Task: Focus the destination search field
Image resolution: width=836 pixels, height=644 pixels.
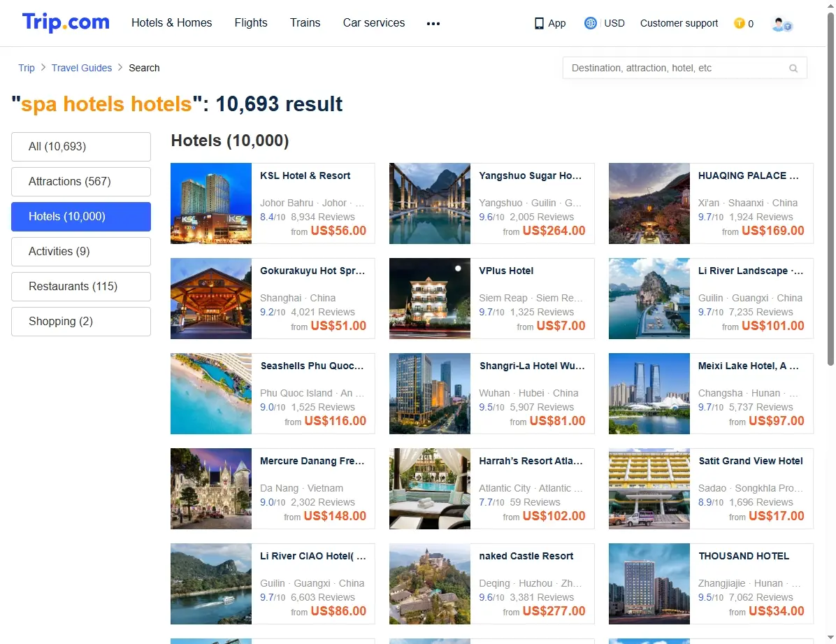Action: pyautogui.click(x=684, y=69)
